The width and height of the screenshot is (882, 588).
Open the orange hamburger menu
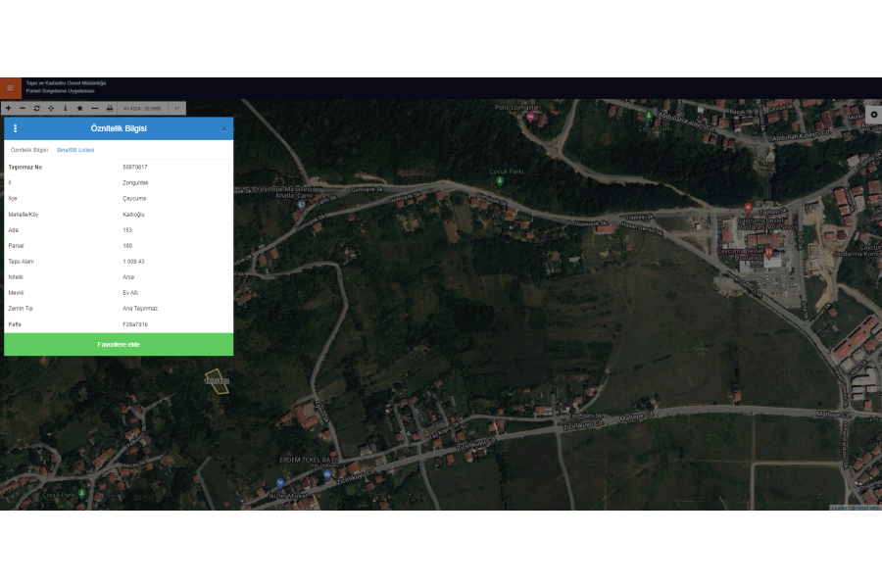coord(10,88)
